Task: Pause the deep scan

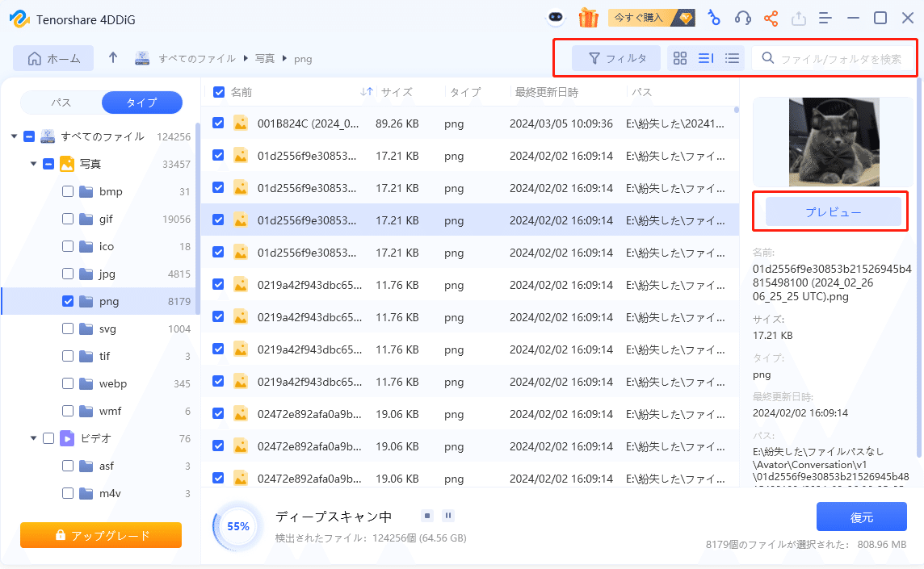Action: click(450, 515)
